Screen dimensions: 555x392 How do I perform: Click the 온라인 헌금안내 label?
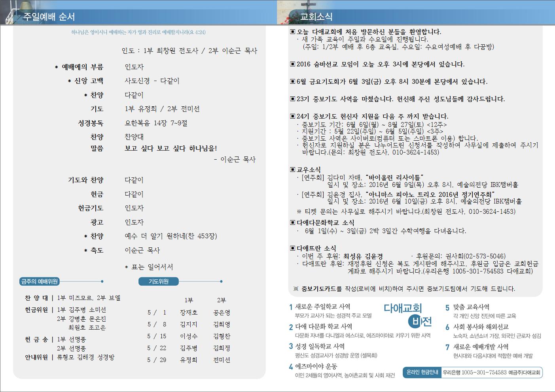[x=422, y=372]
